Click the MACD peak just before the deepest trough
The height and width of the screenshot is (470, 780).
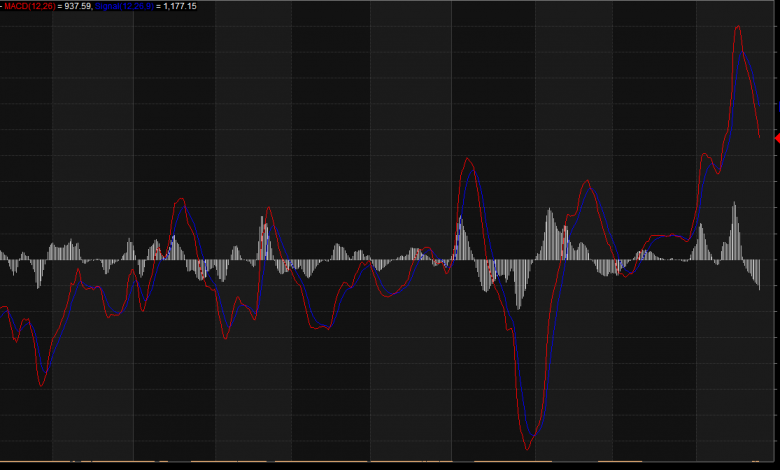[468, 159]
